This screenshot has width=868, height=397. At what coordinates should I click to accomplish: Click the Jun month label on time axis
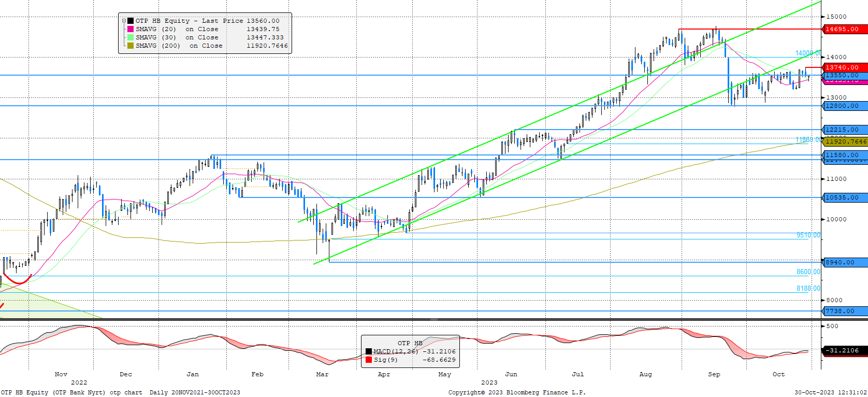[511, 374]
